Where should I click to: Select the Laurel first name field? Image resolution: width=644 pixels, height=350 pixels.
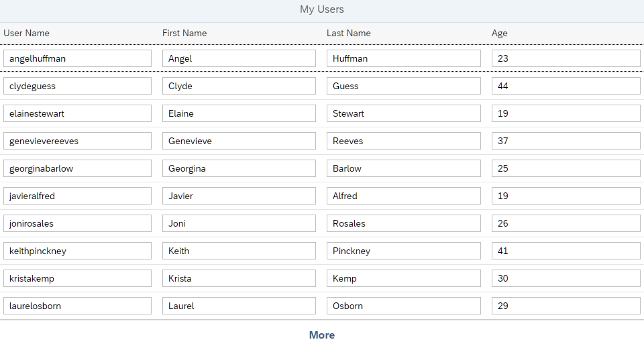click(x=239, y=306)
